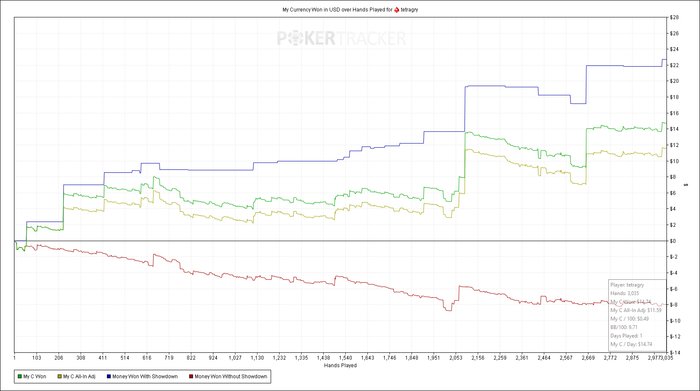The height and width of the screenshot is (391, 700).
Task: Click the blue Money Won With Showdown swatch
Action: [108, 377]
